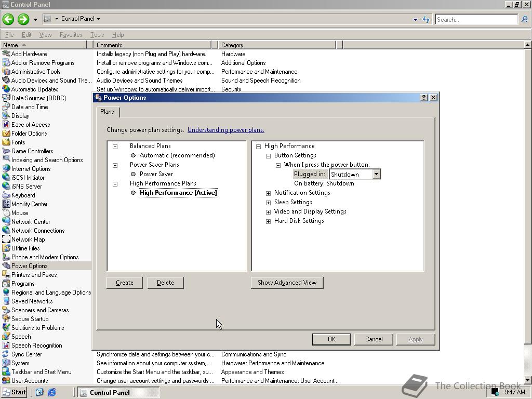Collapse the High Performance Plans group
The image size is (532, 399).
pyautogui.click(x=115, y=184)
